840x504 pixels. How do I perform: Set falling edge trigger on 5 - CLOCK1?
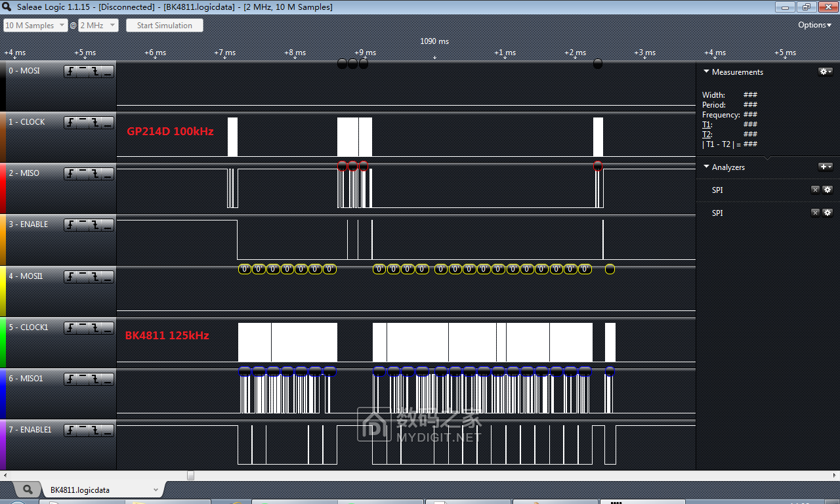pyautogui.click(x=95, y=328)
